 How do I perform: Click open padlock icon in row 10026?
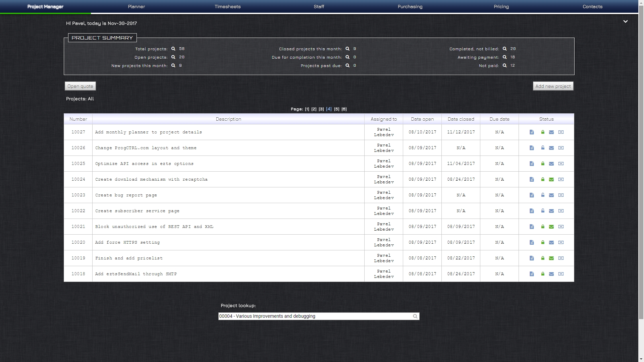(x=543, y=148)
